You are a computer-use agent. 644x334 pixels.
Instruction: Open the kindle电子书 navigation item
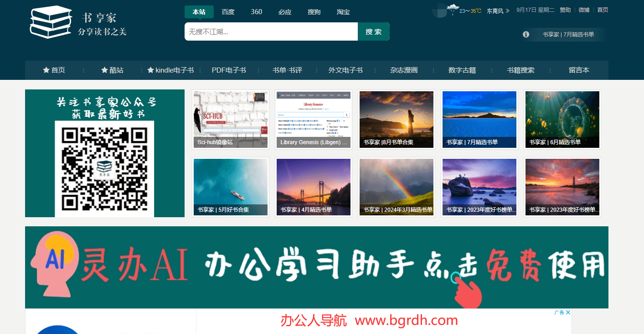pos(170,70)
